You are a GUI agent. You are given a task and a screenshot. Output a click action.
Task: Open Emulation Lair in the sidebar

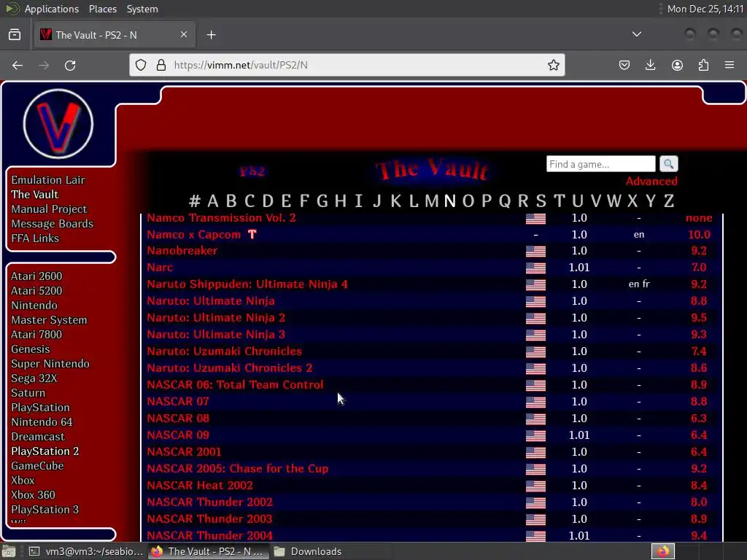click(x=48, y=180)
